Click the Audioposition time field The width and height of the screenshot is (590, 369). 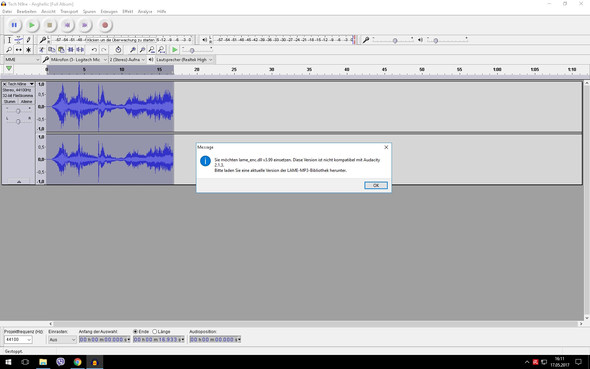[215, 340]
